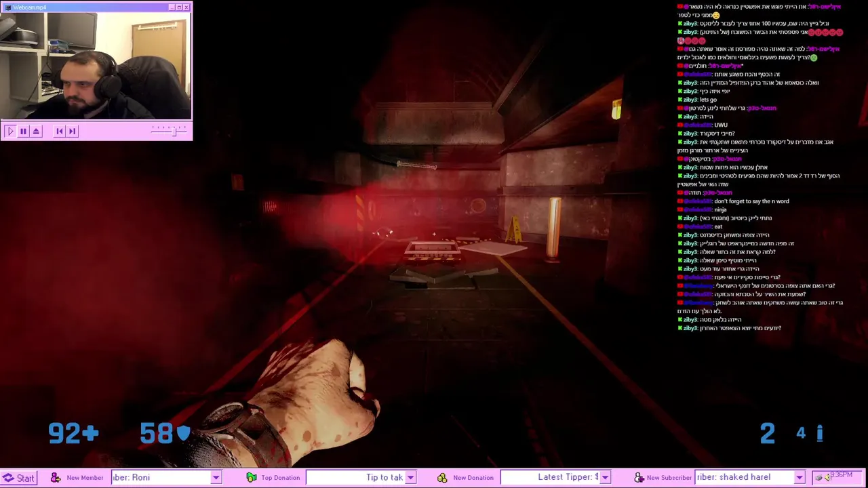The height and width of the screenshot is (488, 868).
Task: Pause the Webcam.mp4 video
Action: click(x=23, y=131)
